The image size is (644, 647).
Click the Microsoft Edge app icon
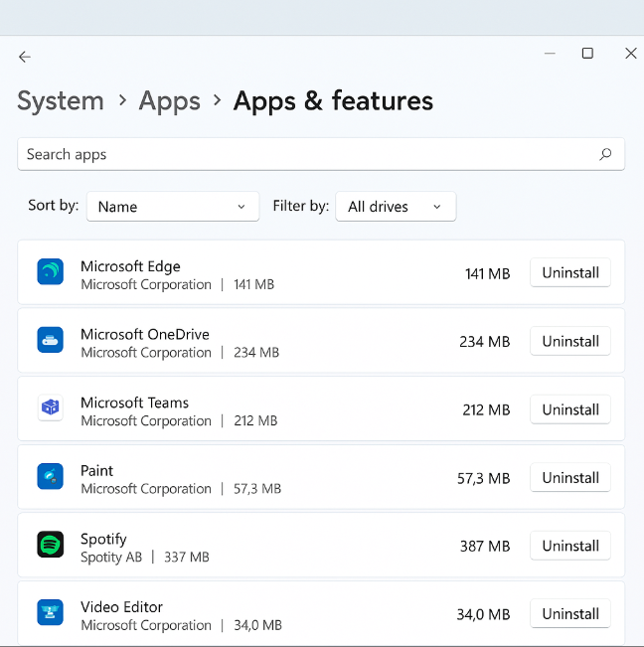pos(51,271)
